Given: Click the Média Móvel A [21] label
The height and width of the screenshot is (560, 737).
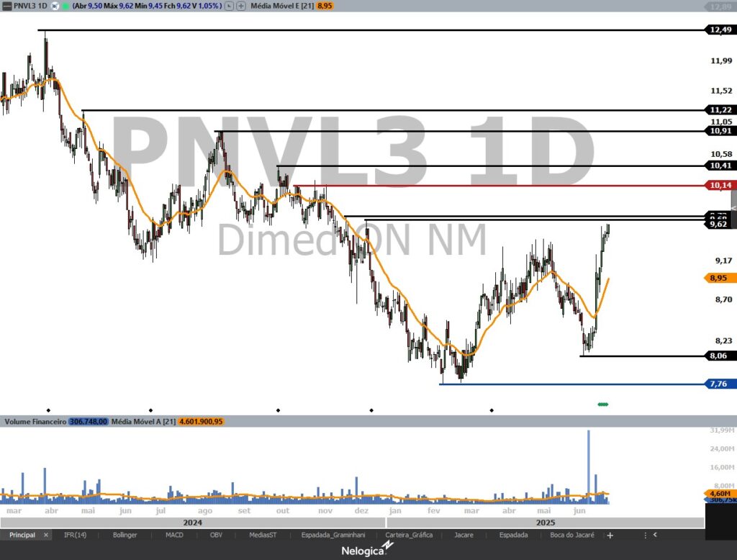Looking at the screenshot, I should point(143,422).
